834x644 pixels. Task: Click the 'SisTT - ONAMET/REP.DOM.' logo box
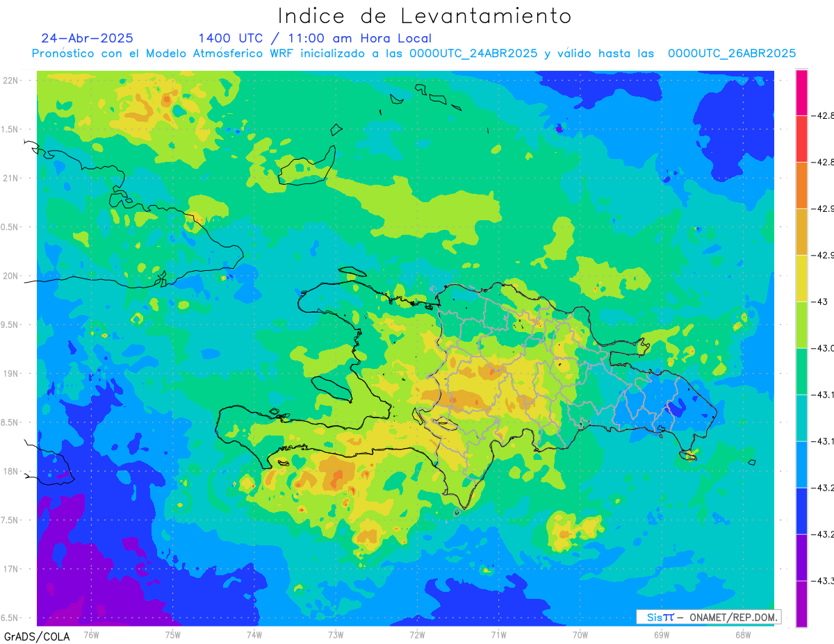[x=708, y=617]
